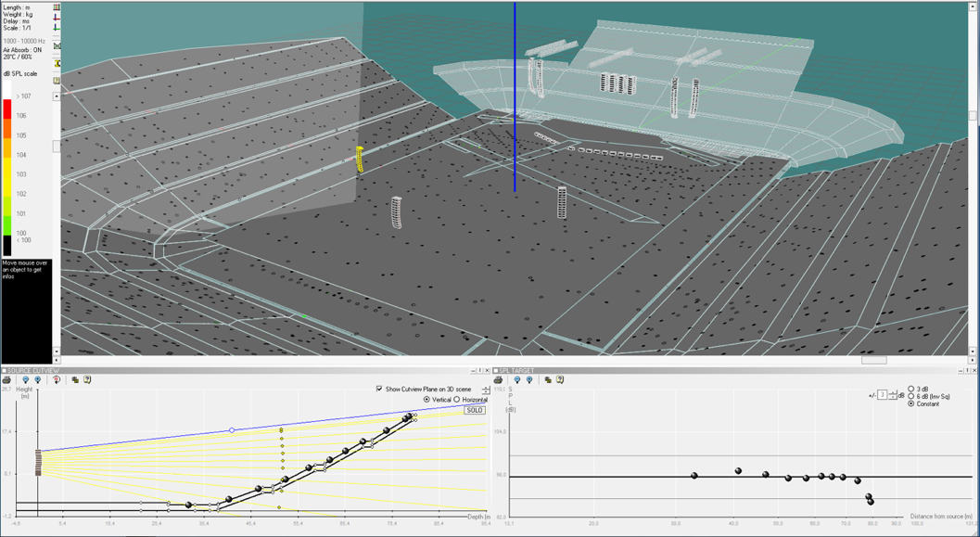Click the 'Scale : 1/1' text

click(x=16, y=28)
